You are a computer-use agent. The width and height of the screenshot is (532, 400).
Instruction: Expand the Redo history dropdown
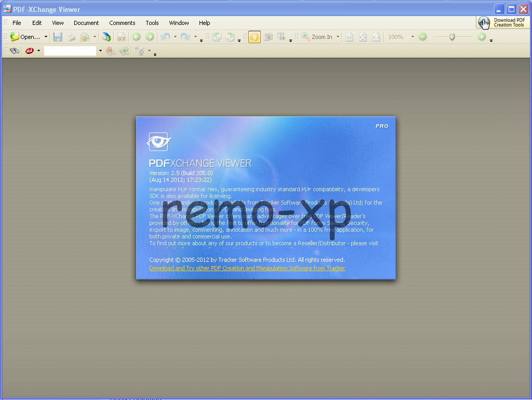click(x=195, y=37)
